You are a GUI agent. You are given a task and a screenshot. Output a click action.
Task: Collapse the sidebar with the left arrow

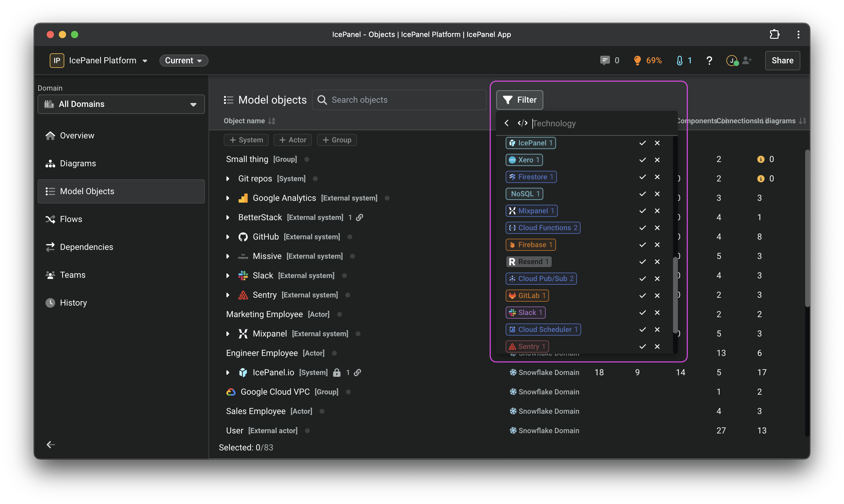[51, 445]
